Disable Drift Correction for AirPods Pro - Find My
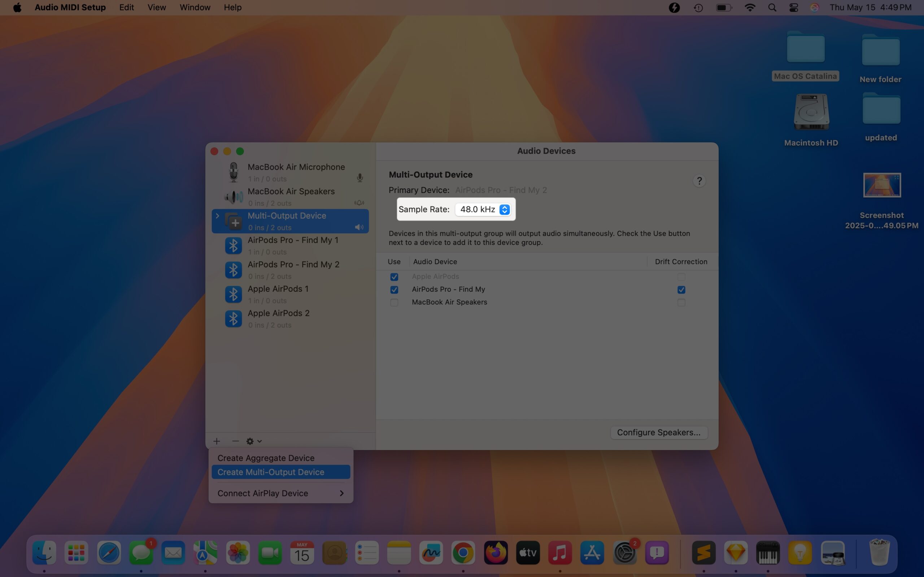This screenshot has height=577, width=924. click(681, 290)
